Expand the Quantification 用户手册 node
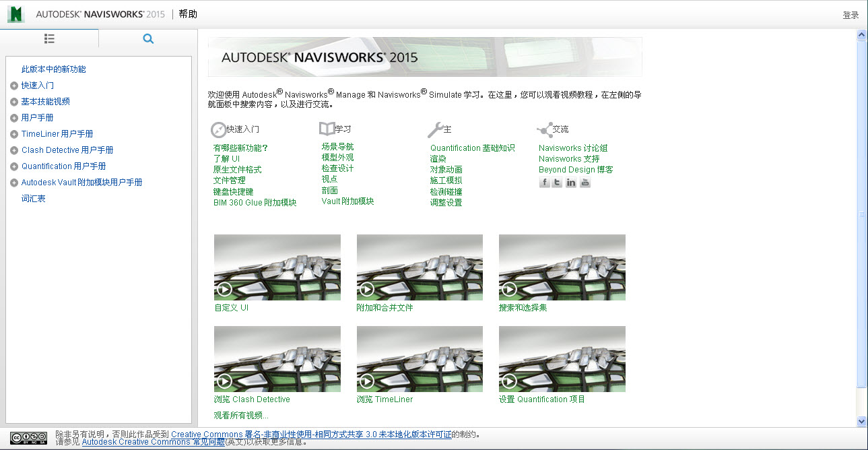This screenshot has height=450, width=868. click(x=14, y=166)
